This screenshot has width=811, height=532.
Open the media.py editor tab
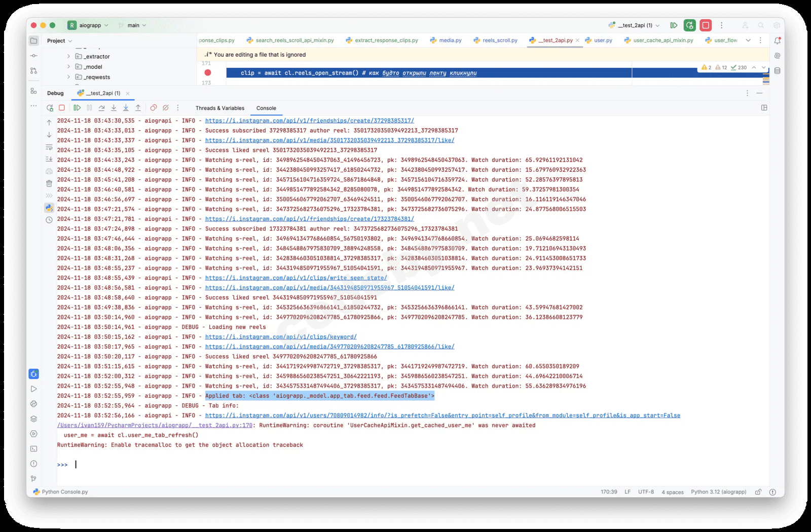pyautogui.click(x=446, y=41)
